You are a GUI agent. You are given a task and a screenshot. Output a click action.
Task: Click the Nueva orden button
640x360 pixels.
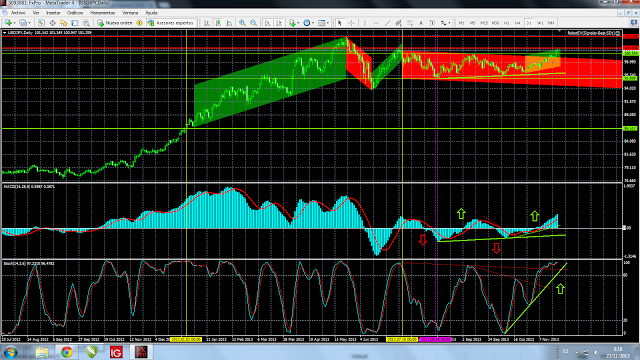[115, 23]
